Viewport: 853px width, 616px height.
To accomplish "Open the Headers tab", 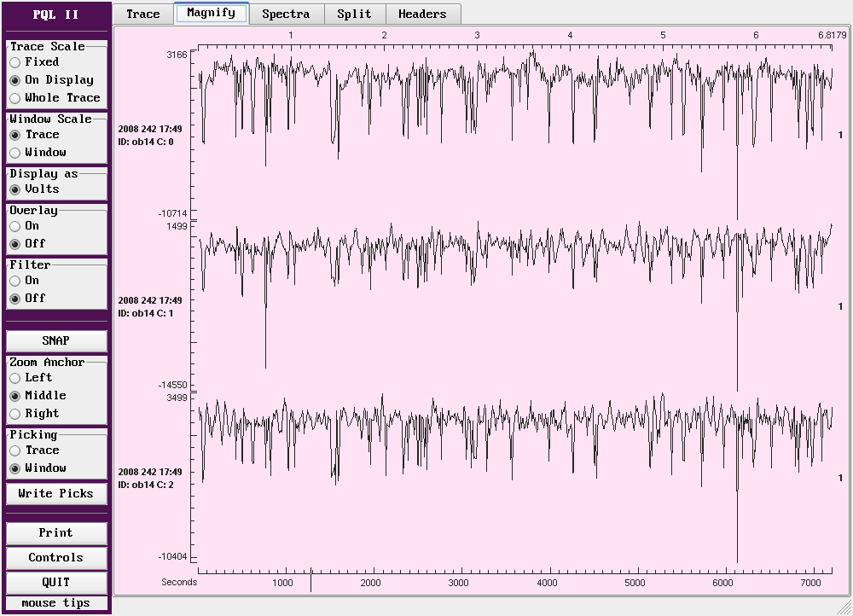I will click(x=422, y=14).
